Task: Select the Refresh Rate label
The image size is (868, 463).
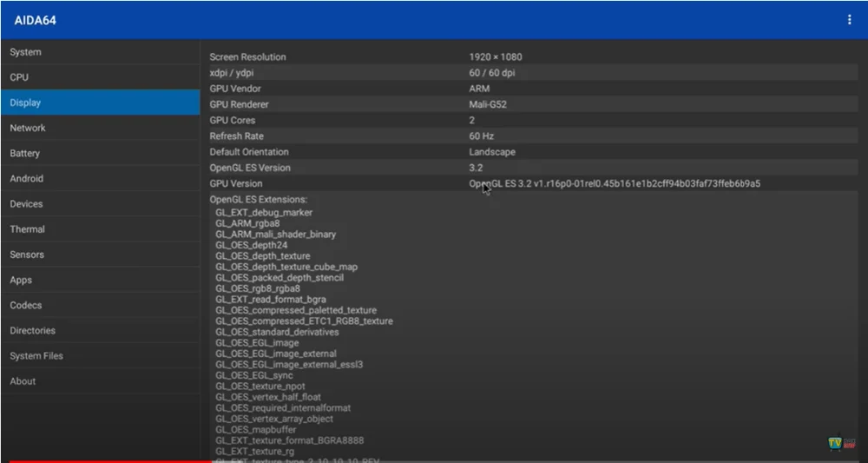Action: coord(236,136)
